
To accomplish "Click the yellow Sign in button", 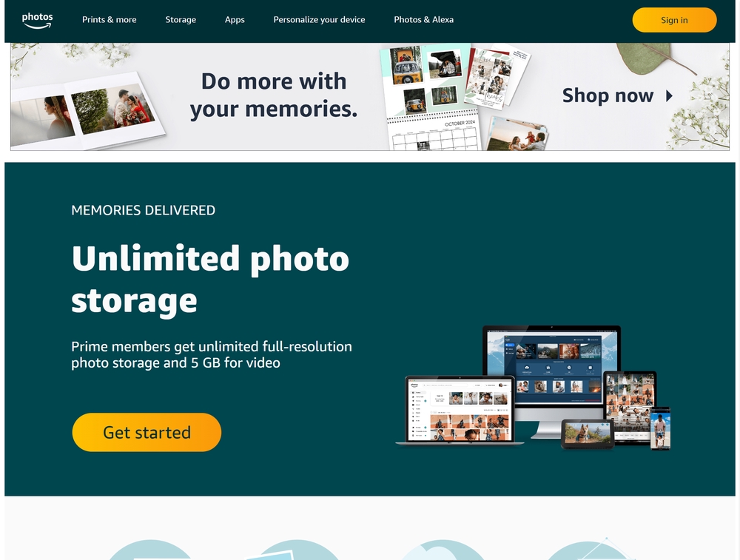I will (x=674, y=20).
